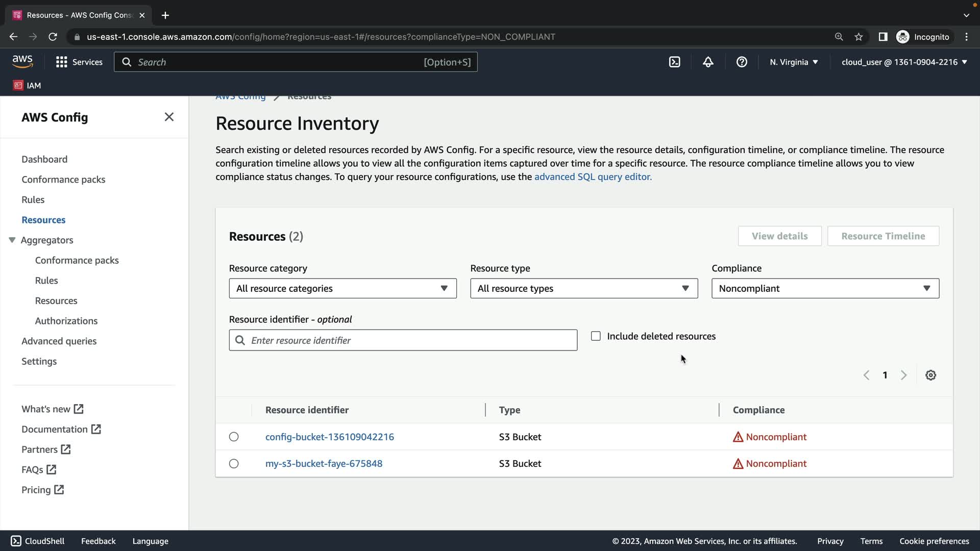Image resolution: width=980 pixels, height=551 pixels.
Task: Open my-s3-bucket-faye-675848 resource link
Action: pos(324,464)
